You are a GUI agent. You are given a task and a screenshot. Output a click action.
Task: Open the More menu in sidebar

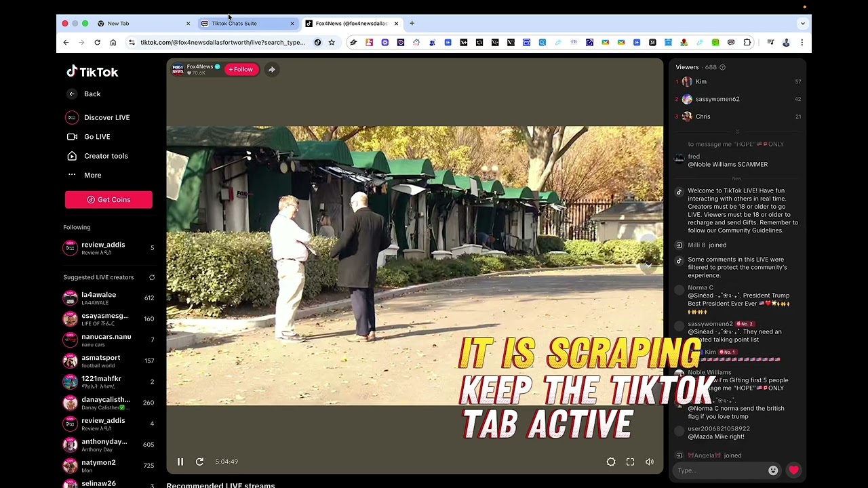[84, 176]
